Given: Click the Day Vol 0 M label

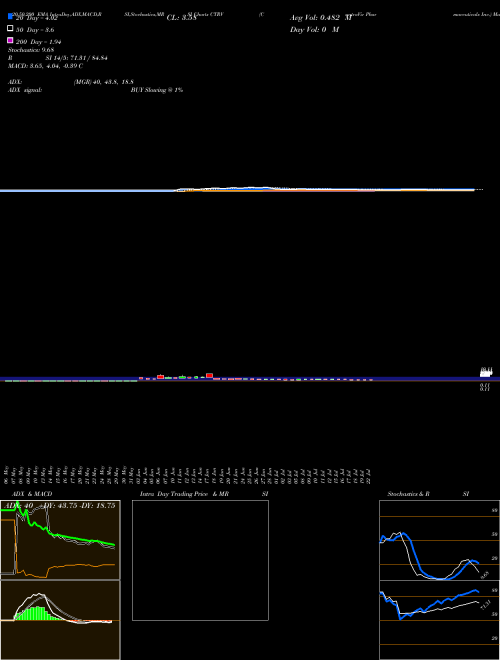Looking at the screenshot, I should (x=314, y=29).
